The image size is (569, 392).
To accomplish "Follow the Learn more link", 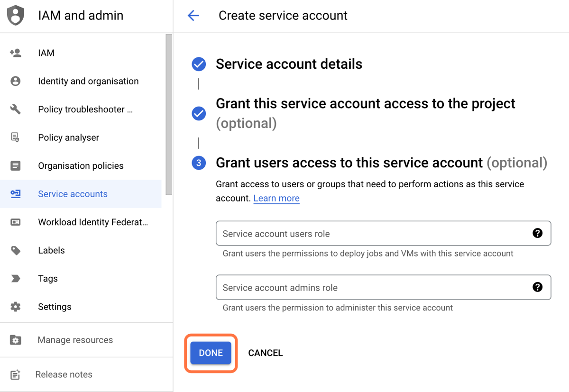I will click(x=276, y=199).
